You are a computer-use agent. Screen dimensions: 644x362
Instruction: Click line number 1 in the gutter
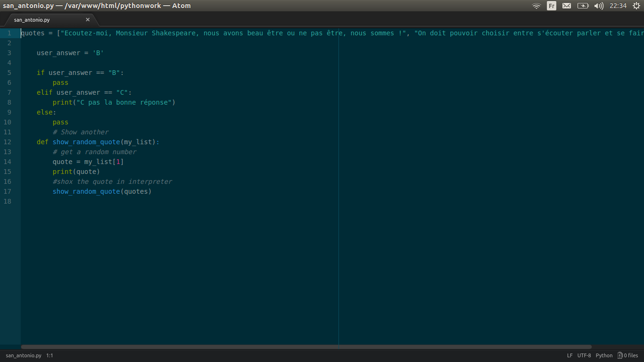[x=9, y=33]
